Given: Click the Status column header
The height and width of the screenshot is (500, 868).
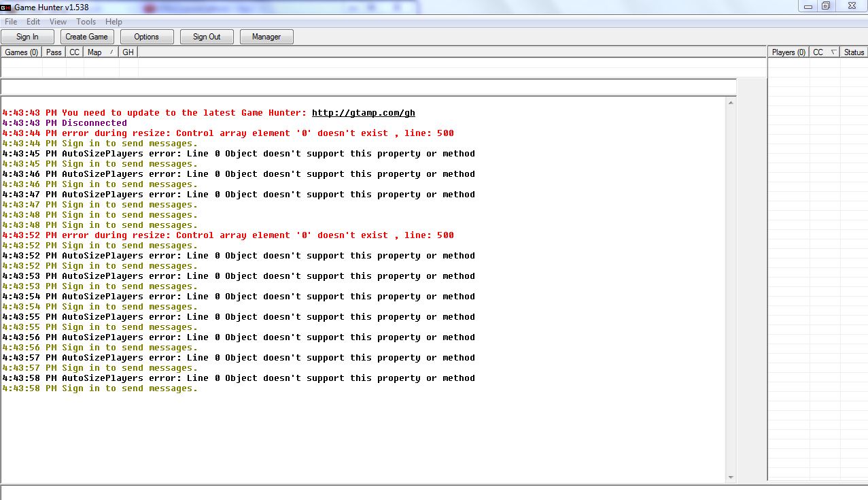Looking at the screenshot, I should click(854, 52).
